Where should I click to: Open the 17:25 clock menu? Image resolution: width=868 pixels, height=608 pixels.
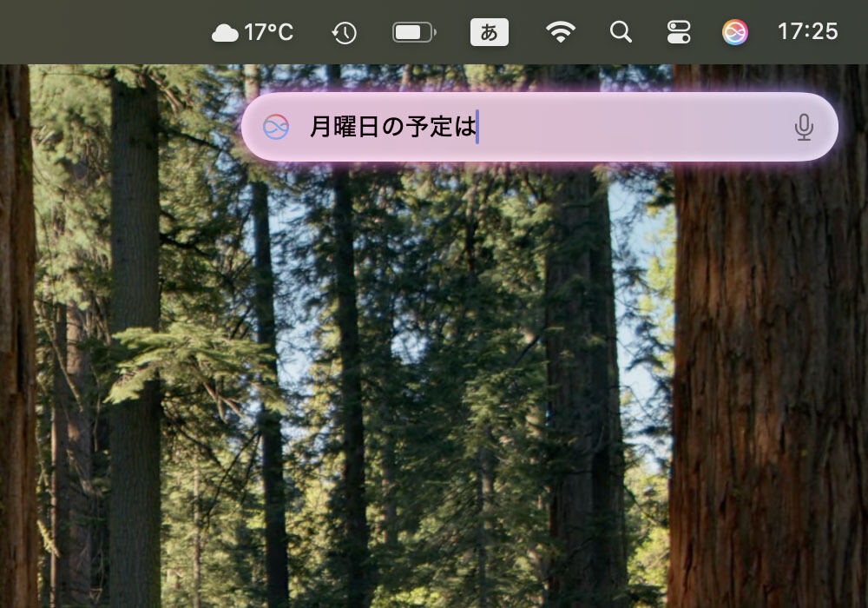click(x=807, y=31)
